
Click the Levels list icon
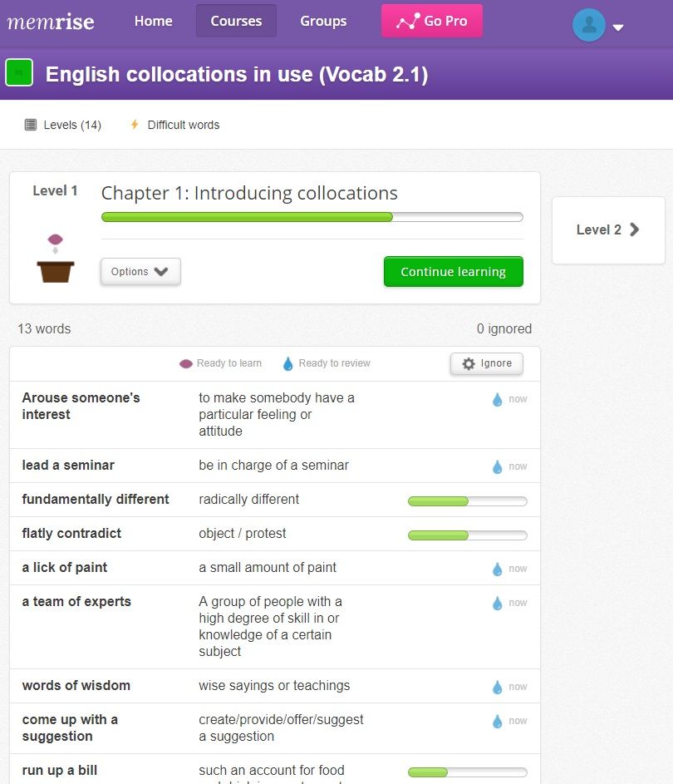pyautogui.click(x=31, y=125)
